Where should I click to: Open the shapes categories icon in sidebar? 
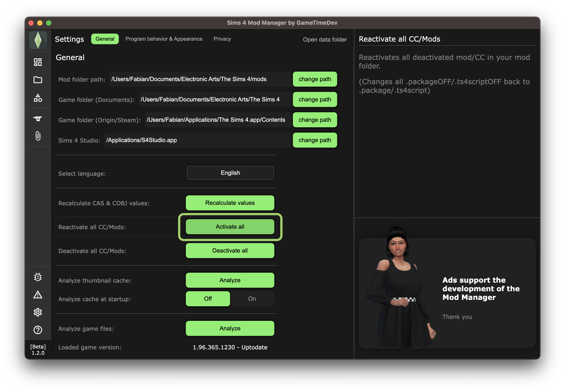tap(38, 98)
